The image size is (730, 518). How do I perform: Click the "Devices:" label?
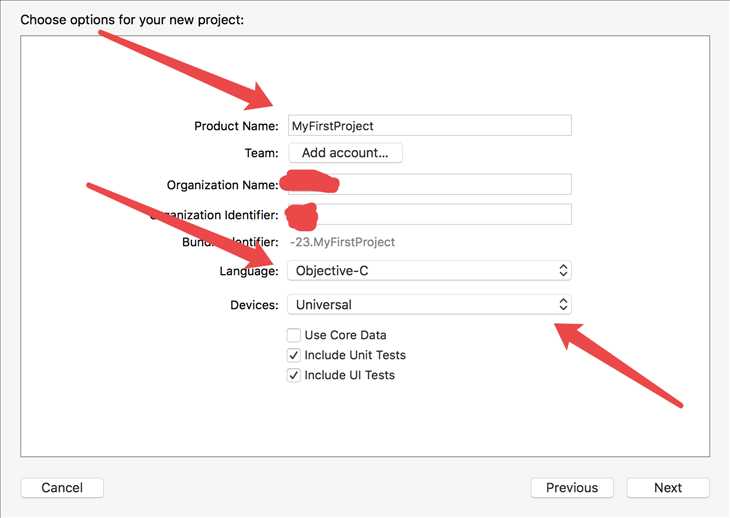point(254,305)
